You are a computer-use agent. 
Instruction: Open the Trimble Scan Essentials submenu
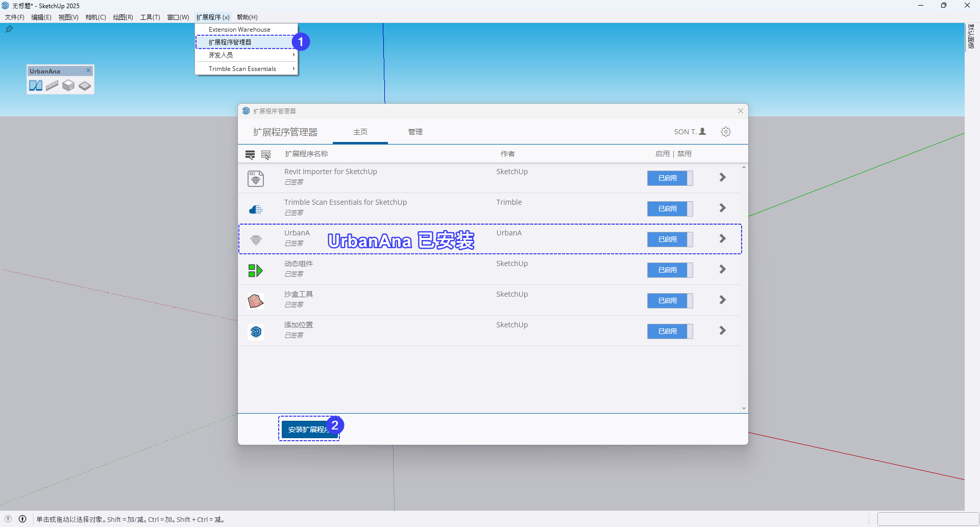pyautogui.click(x=247, y=69)
